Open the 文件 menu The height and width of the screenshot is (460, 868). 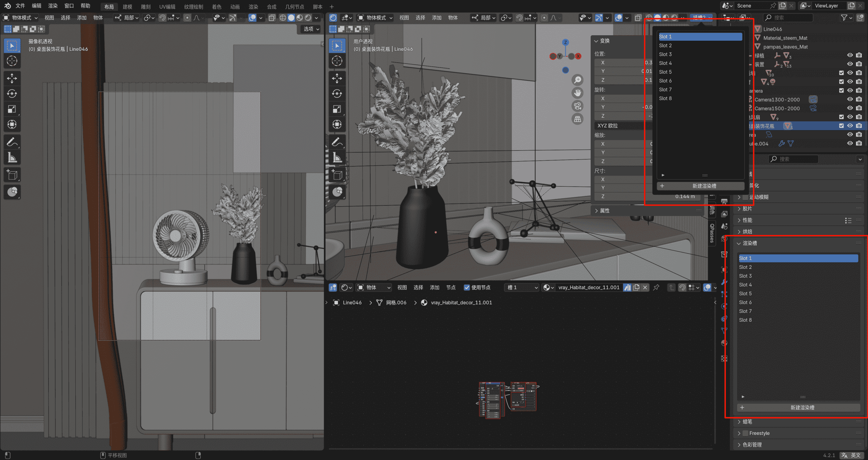(x=20, y=6)
